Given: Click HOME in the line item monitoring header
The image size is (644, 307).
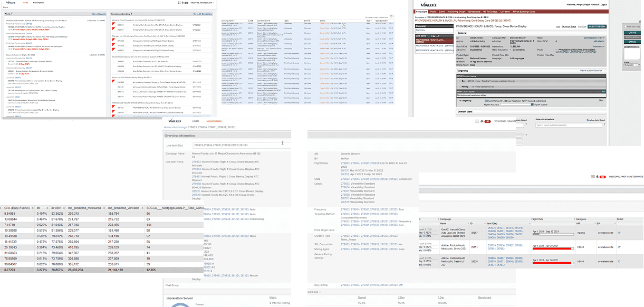Looking at the screenshot, I should tap(196, 121).
